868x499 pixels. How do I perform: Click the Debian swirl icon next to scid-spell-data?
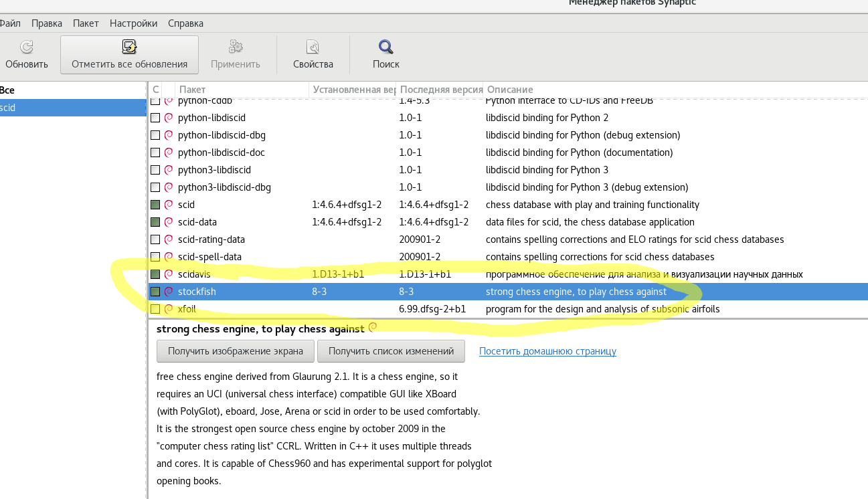(x=169, y=257)
